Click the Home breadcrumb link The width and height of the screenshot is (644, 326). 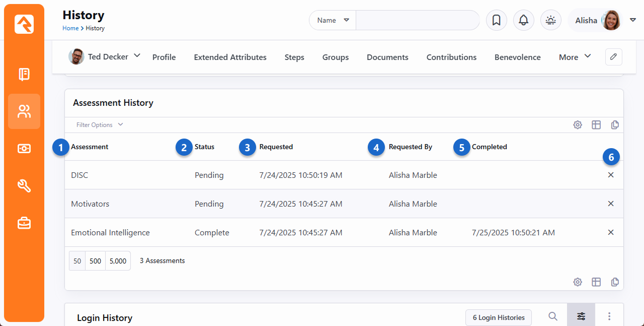point(70,28)
